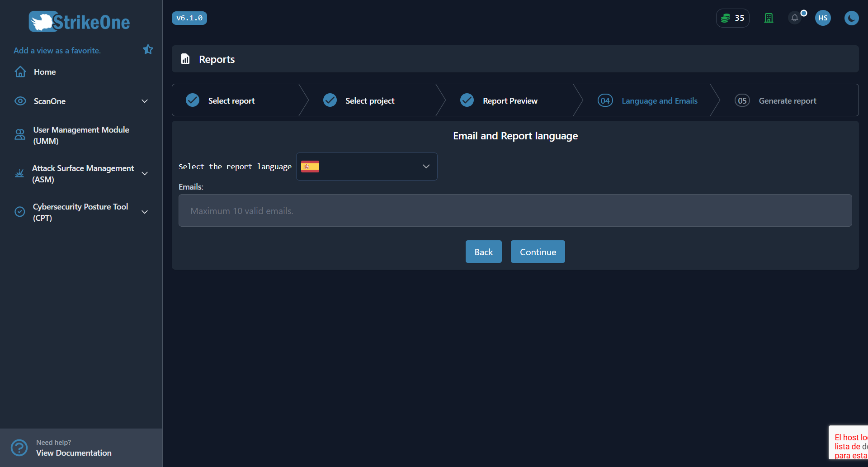Toggle dark mode with the moon icon
Screen dimensions: 868x467
[x=852, y=18]
